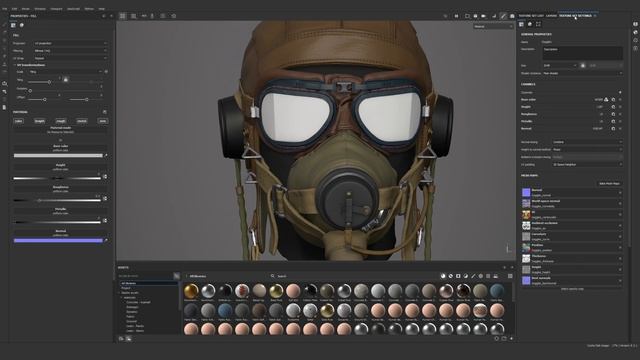Open the Edit menu

[x=14, y=9]
